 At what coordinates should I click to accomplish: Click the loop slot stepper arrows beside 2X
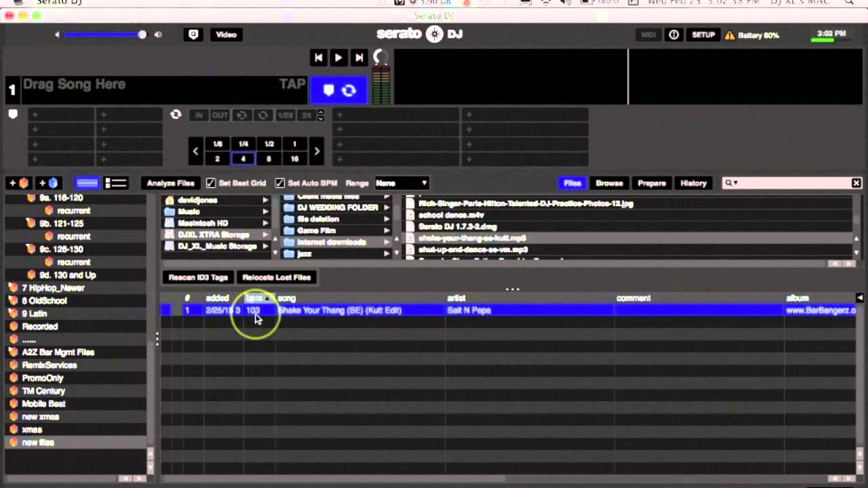[321, 115]
